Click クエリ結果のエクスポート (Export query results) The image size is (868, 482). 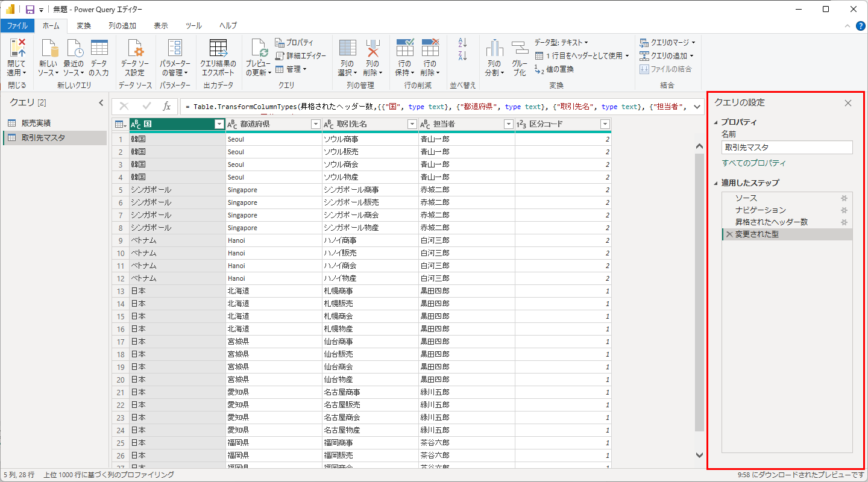(218, 57)
